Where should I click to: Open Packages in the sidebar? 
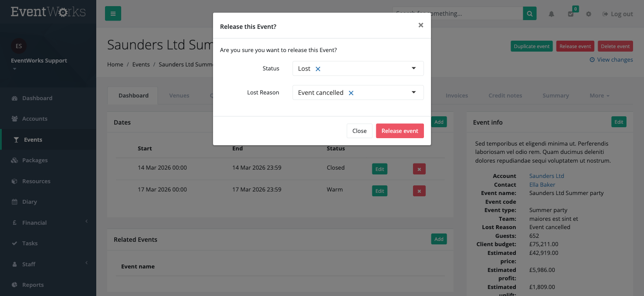click(x=48, y=160)
